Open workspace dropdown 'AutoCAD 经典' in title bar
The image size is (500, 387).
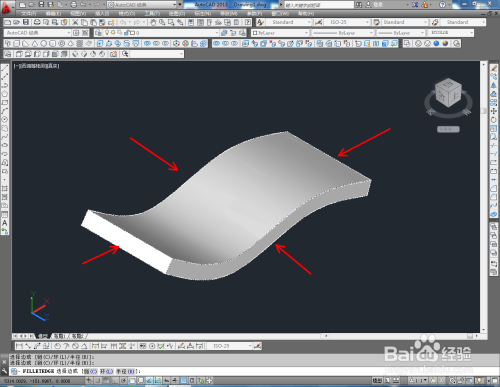pyautogui.click(x=142, y=5)
